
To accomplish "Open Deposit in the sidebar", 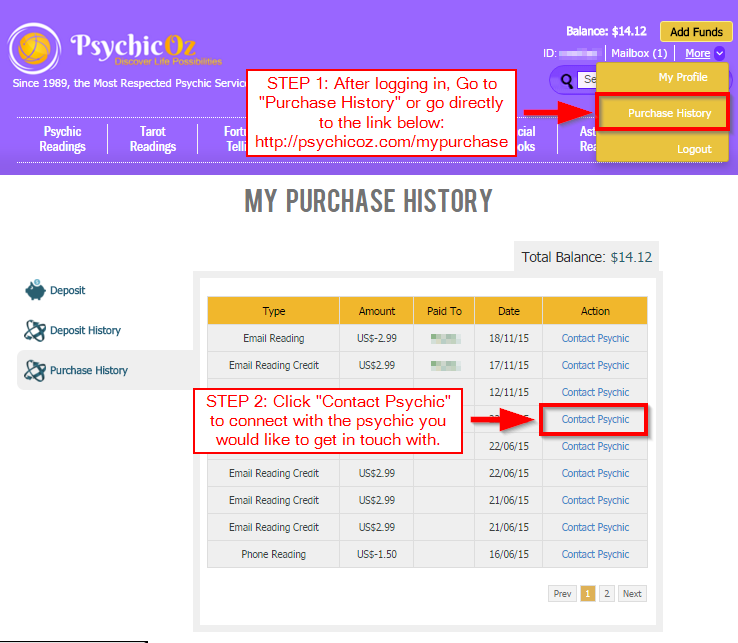I will pos(67,290).
